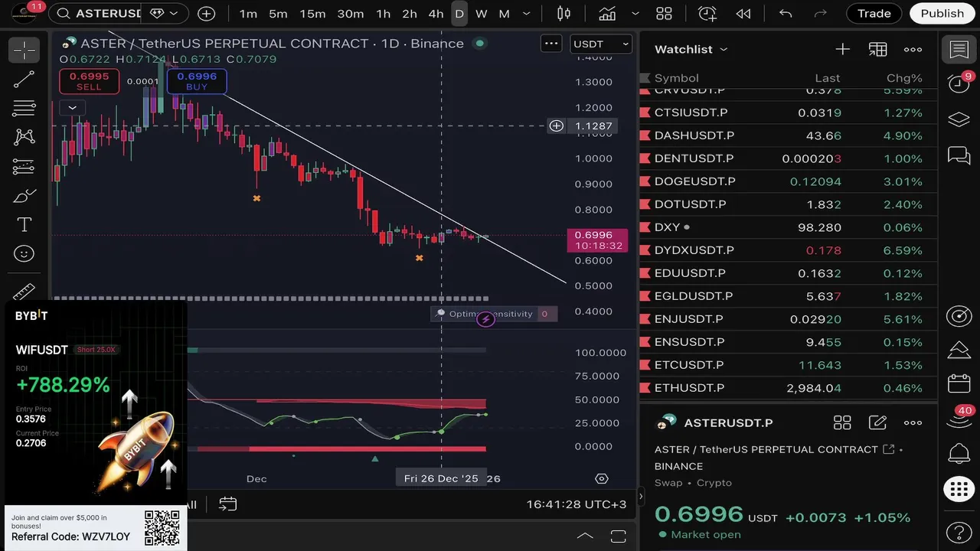Open the notifications bell panel
Viewport: 980px width, 551px height.
[x=959, y=454]
